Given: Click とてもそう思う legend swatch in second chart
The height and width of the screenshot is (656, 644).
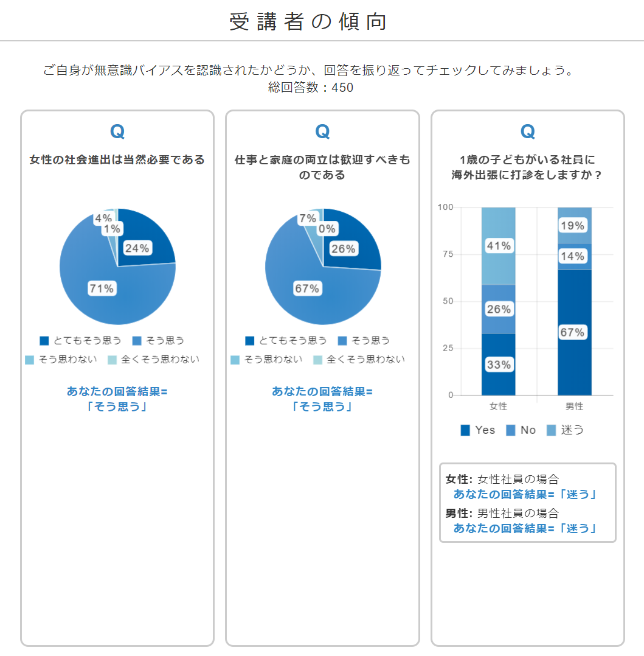Looking at the screenshot, I should (x=250, y=341).
